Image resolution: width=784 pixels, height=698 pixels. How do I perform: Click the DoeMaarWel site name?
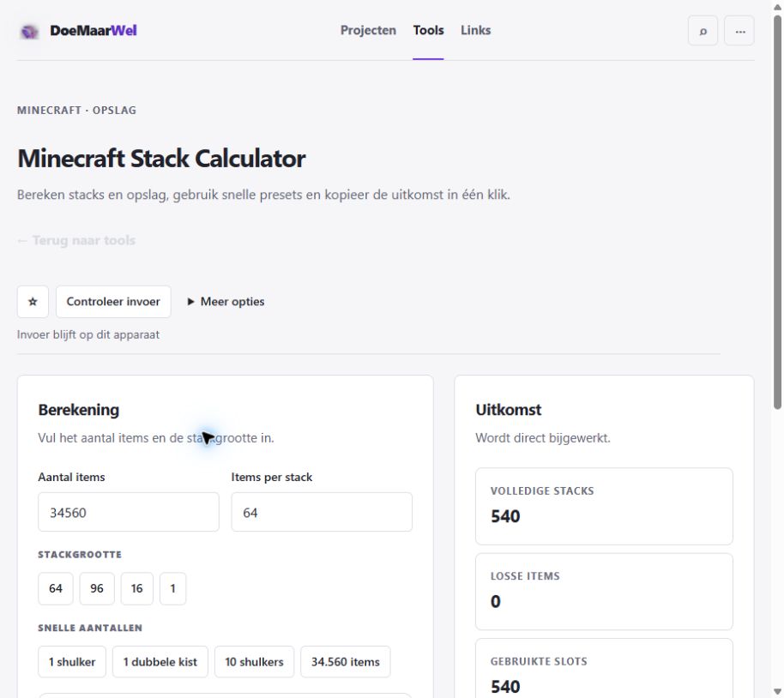tap(93, 31)
